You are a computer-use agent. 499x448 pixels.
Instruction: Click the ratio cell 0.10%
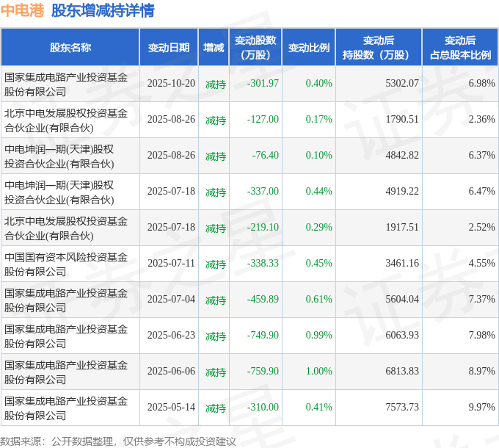tap(319, 155)
